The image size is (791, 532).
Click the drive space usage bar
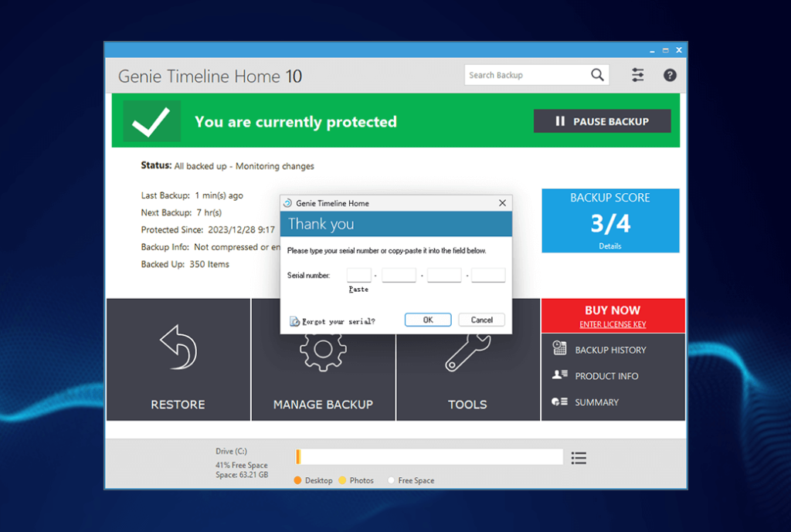tap(429, 456)
